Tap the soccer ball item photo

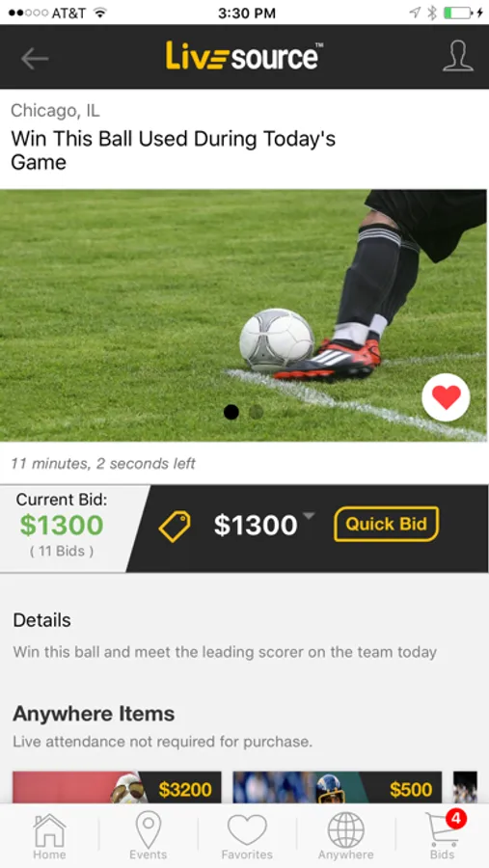tap(244, 315)
